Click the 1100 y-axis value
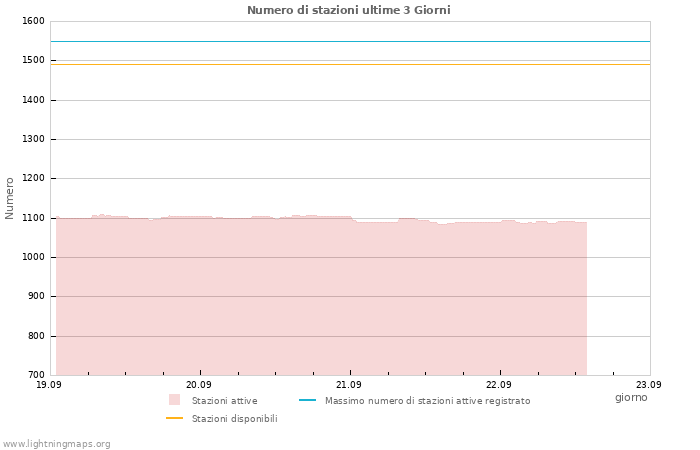700x450 pixels. [x=33, y=218]
